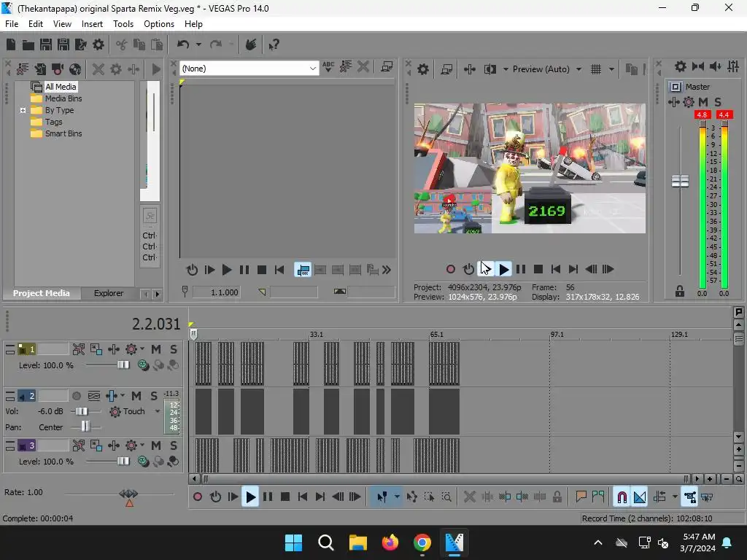Image resolution: width=747 pixels, height=560 pixels.
Task: Open the Undo history dropdown arrow
Action: click(198, 44)
